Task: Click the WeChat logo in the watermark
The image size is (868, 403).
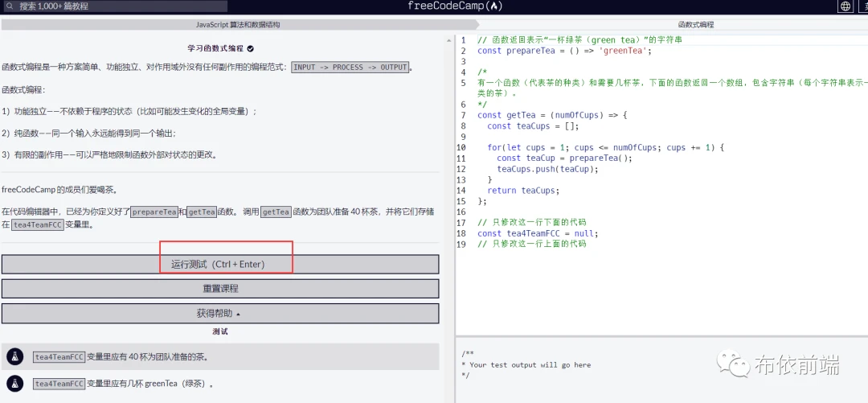Action: (x=734, y=366)
